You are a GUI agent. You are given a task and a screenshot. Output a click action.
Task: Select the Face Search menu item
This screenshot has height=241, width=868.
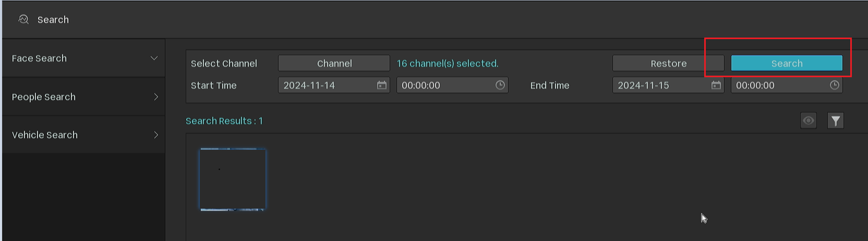pyautogui.click(x=39, y=58)
